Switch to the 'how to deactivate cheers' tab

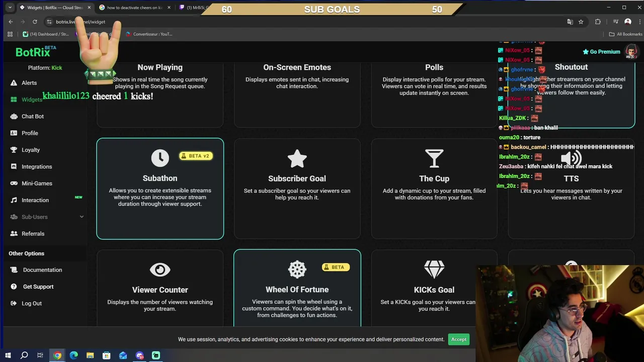[x=135, y=8]
